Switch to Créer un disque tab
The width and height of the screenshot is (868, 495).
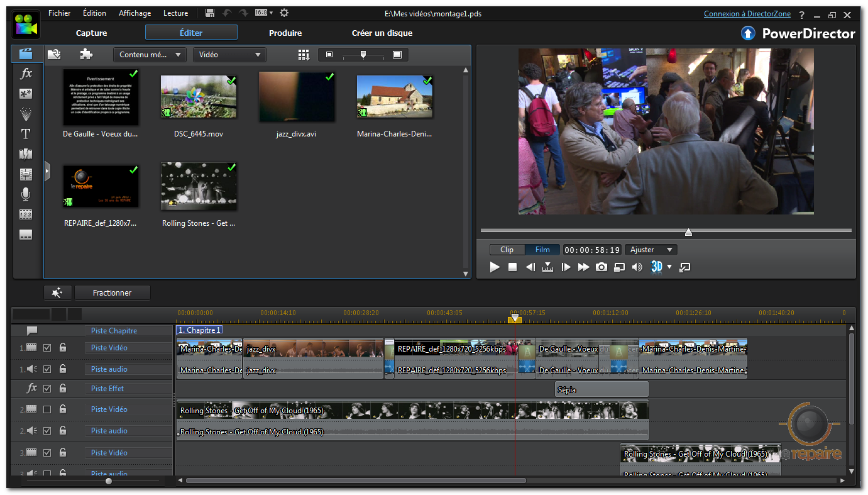pyautogui.click(x=382, y=33)
